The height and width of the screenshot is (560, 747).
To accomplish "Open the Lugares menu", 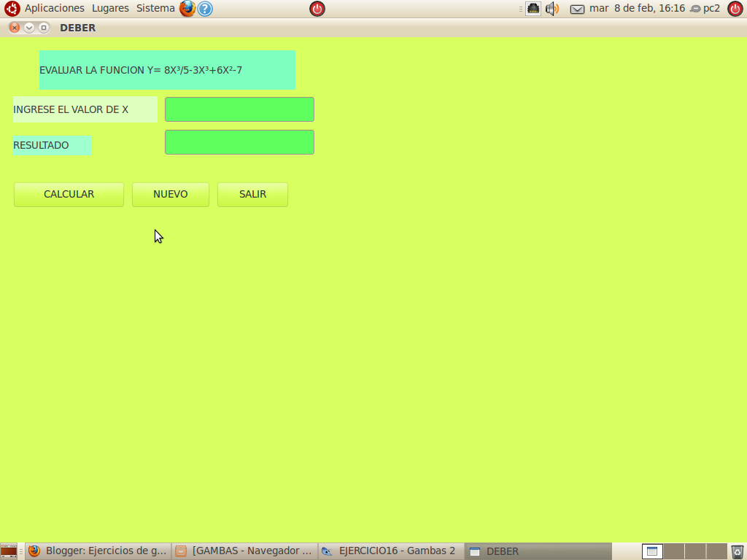I will coord(110,9).
